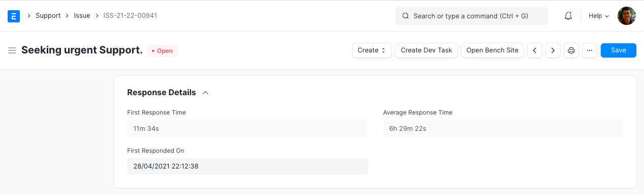Collapse the Response Details section
This screenshot has width=644, height=195.
click(x=205, y=93)
